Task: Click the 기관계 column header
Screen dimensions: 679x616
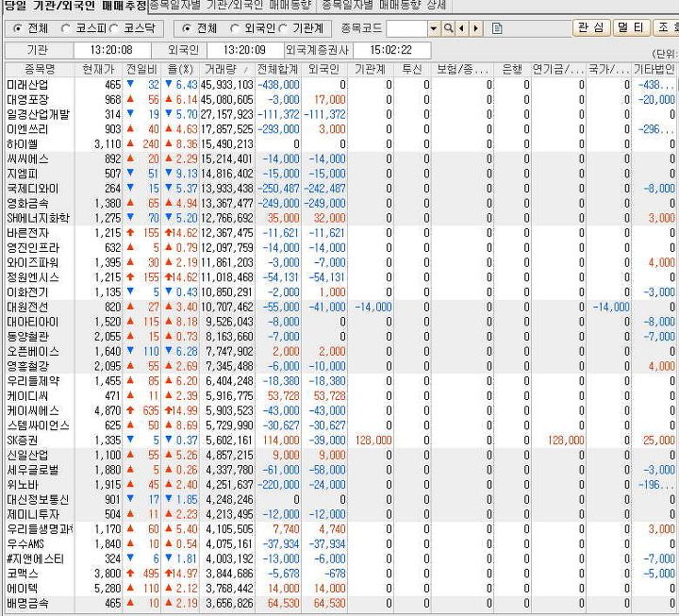Action: pos(371,69)
